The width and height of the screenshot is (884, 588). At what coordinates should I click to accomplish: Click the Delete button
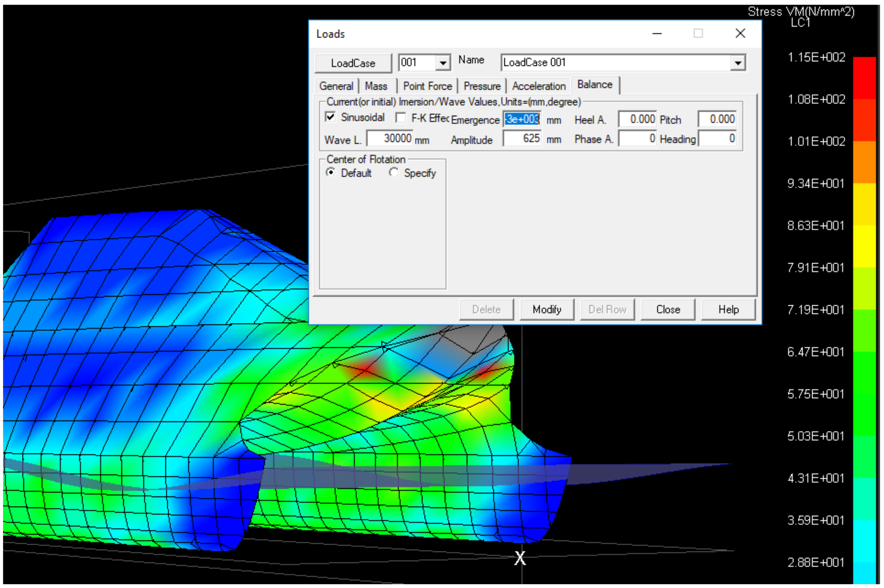tap(486, 309)
